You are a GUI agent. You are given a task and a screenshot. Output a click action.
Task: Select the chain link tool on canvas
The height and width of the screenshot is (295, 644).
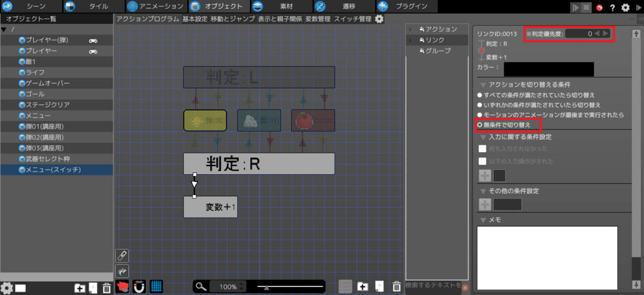[123, 256]
